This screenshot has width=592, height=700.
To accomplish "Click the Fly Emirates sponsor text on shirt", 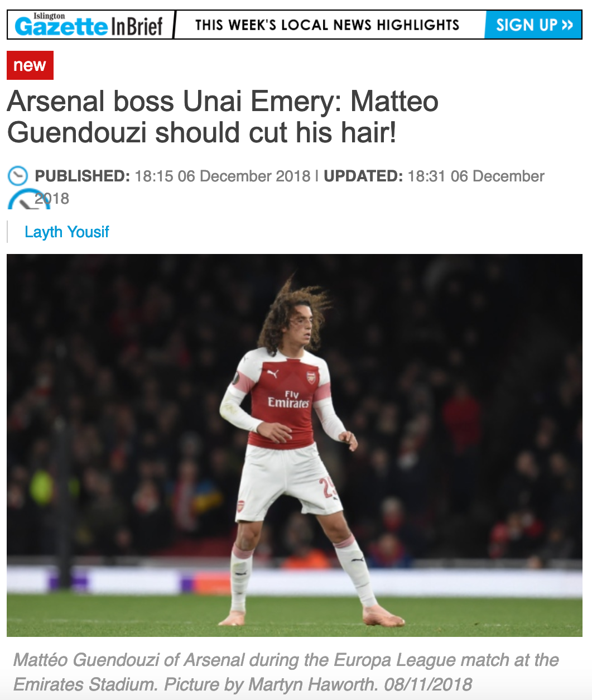I will [289, 399].
